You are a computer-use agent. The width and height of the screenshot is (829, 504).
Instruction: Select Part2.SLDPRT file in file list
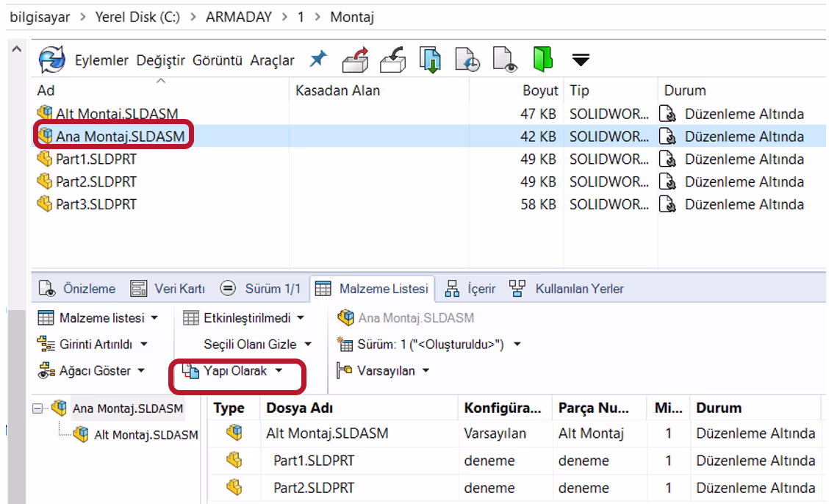96,181
